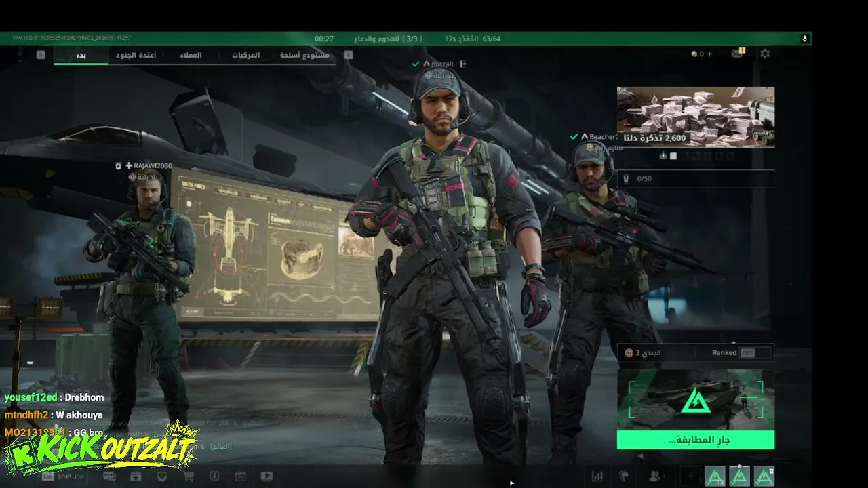
Task: Open the مستودع أسلحة tab
Action: tap(304, 55)
